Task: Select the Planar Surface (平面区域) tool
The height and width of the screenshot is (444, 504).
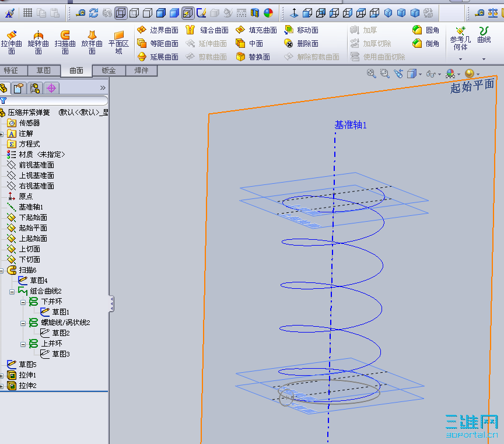Action: coord(118,43)
